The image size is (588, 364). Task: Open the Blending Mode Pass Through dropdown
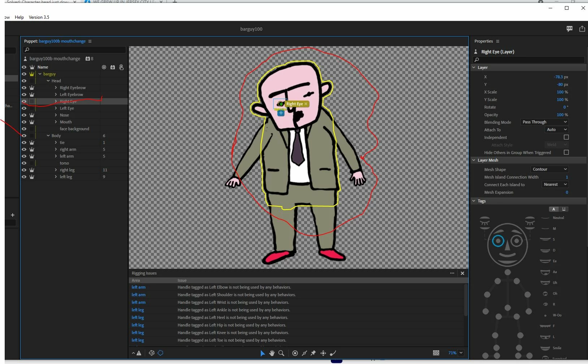click(544, 122)
